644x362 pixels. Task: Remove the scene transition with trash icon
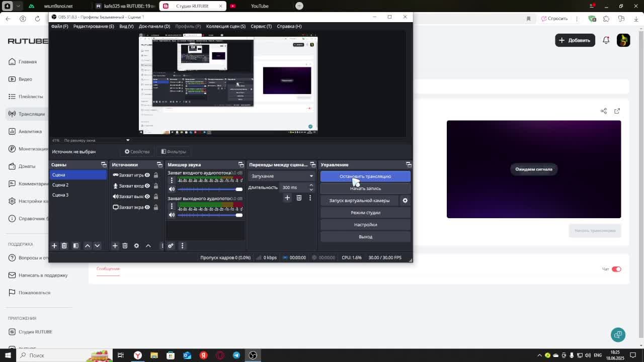pyautogui.click(x=299, y=198)
